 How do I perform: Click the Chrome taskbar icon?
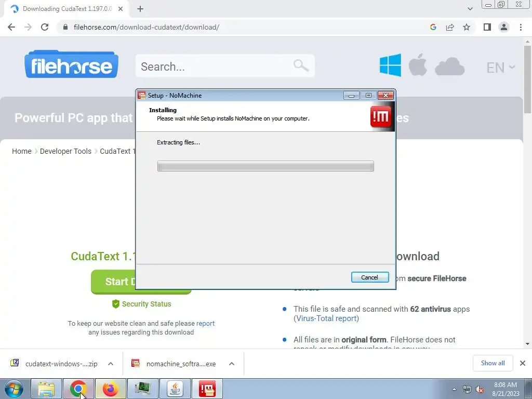click(78, 389)
